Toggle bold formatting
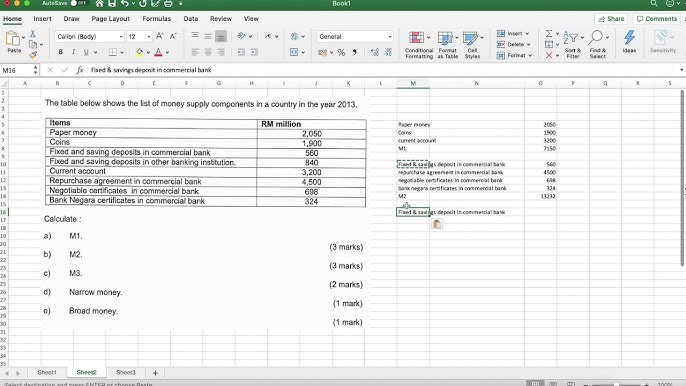686x386 pixels. (60, 52)
